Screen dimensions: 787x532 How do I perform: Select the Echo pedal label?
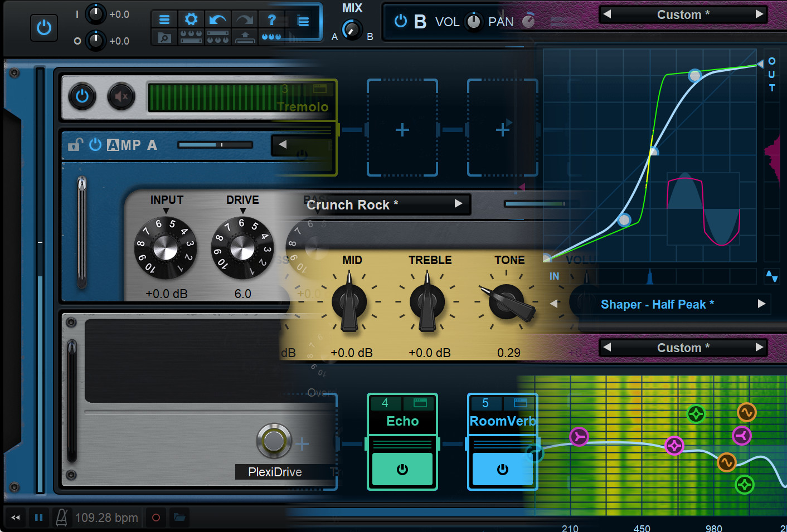402,421
